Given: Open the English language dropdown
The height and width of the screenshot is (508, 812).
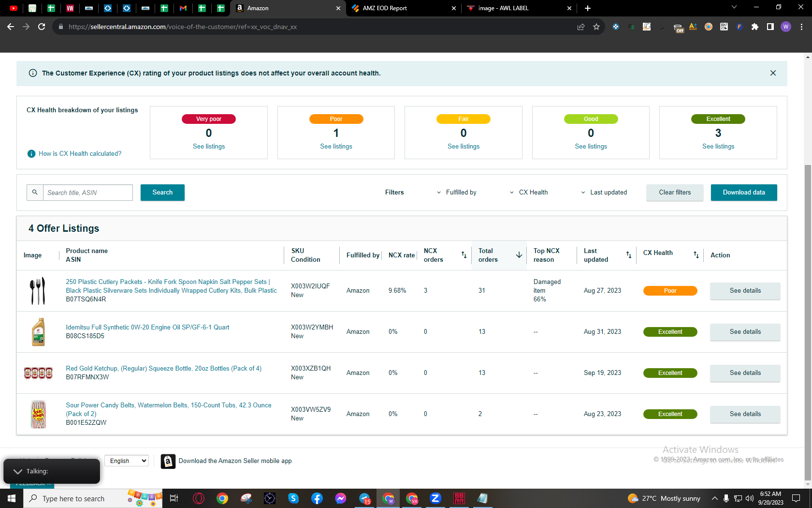Looking at the screenshot, I should coord(127,461).
